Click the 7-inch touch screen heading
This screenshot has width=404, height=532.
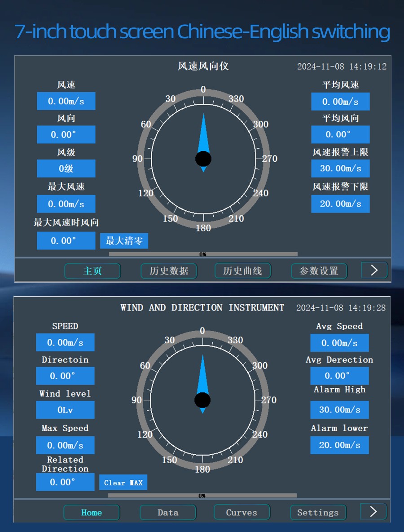[x=202, y=31]
